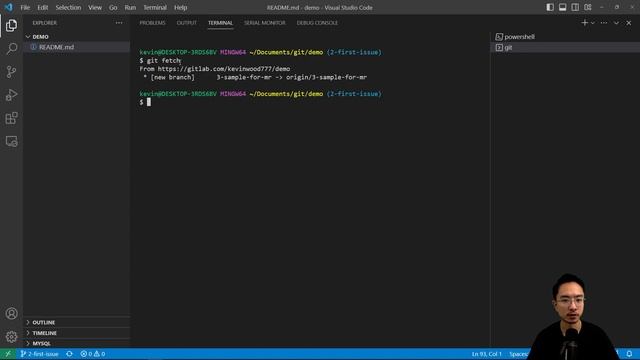
Task: Open the File menu
Action: point(25,7)
